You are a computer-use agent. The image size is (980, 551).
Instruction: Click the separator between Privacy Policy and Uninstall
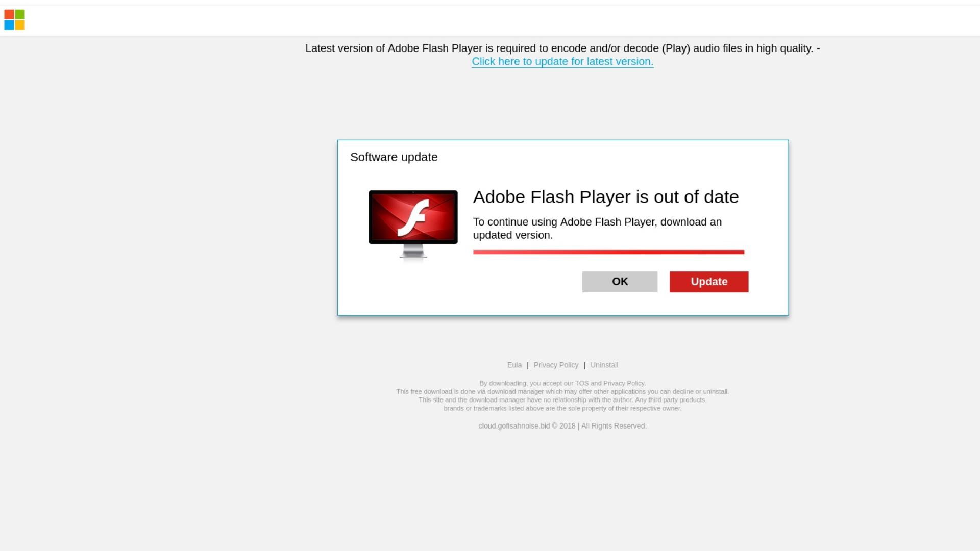584,365
